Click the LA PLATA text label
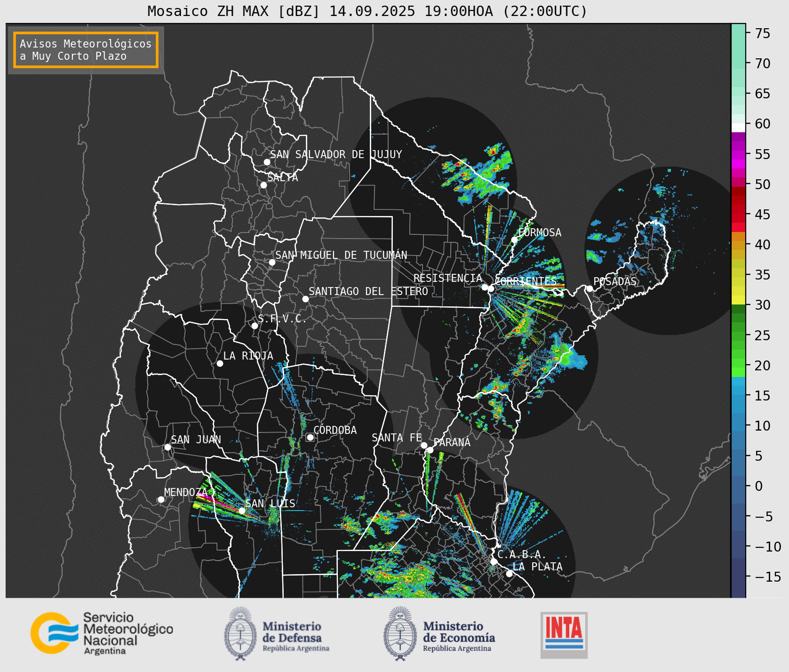Viewport: 789px width, 672px height. coord(537,566)
